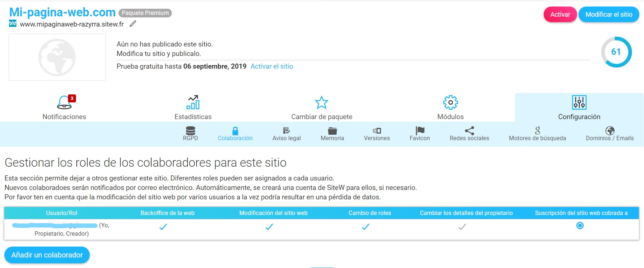The width and height of the screenshot is (644, 268).
Task: Click the Dominios / Emails globe icon
Action: point(610,131)
